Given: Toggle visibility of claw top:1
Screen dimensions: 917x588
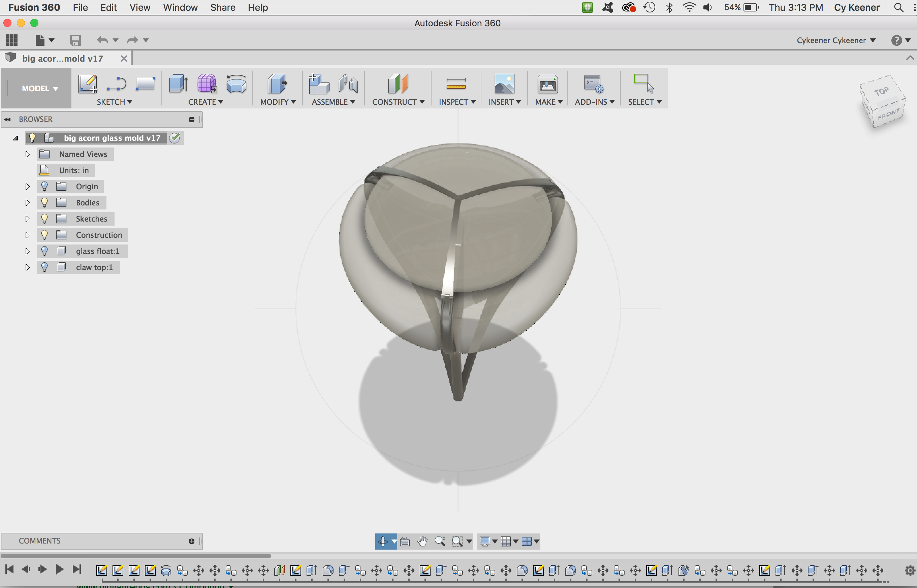Looking at the screenshot, I should coord(43,267).
